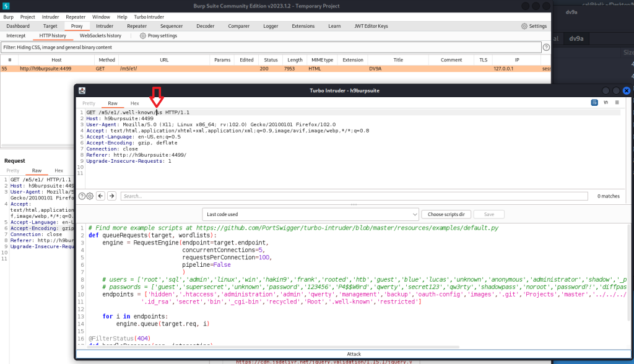
Task: Click the Save script button
Action: (489, 214)
